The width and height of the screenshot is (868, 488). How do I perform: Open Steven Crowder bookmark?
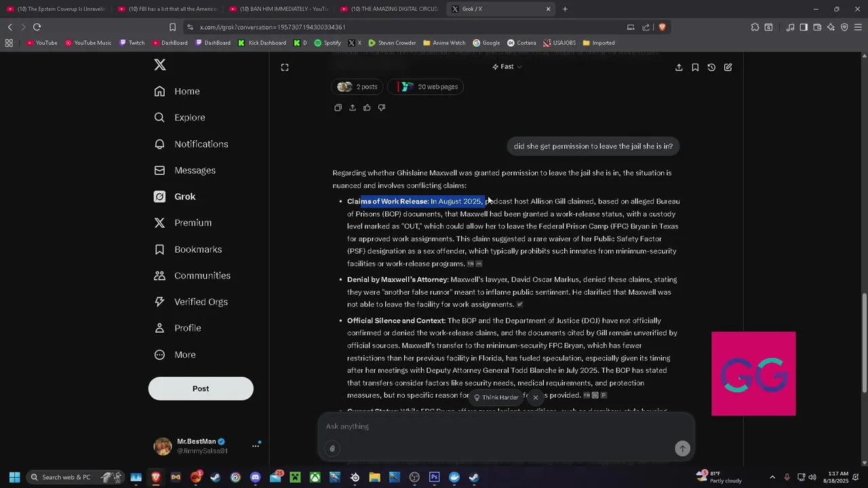(x=392, y=43)
